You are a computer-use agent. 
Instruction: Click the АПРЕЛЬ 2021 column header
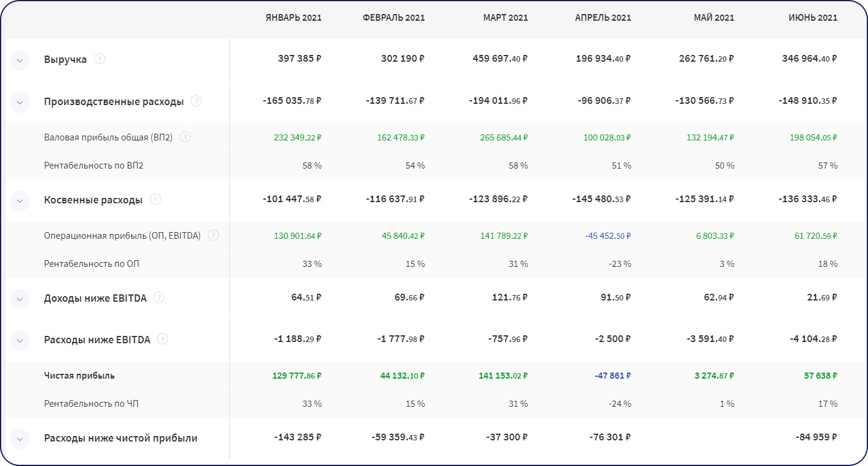click(x=603, y=18)
